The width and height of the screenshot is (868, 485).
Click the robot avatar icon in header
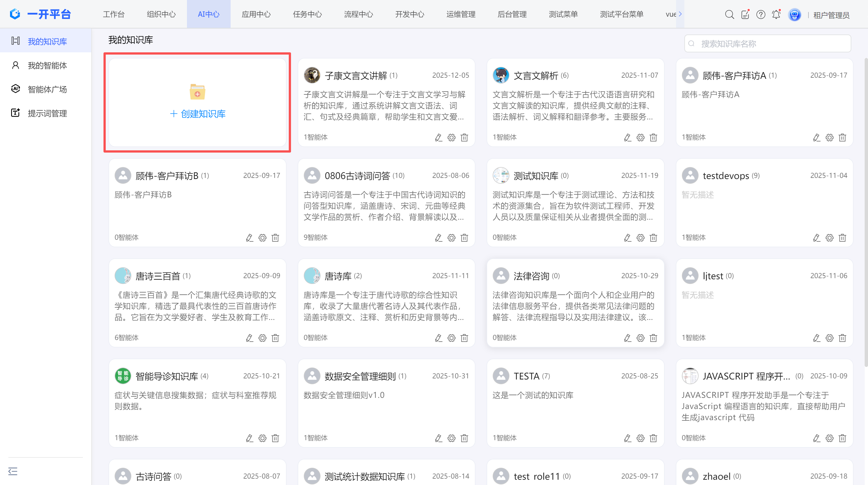[794, 14]
